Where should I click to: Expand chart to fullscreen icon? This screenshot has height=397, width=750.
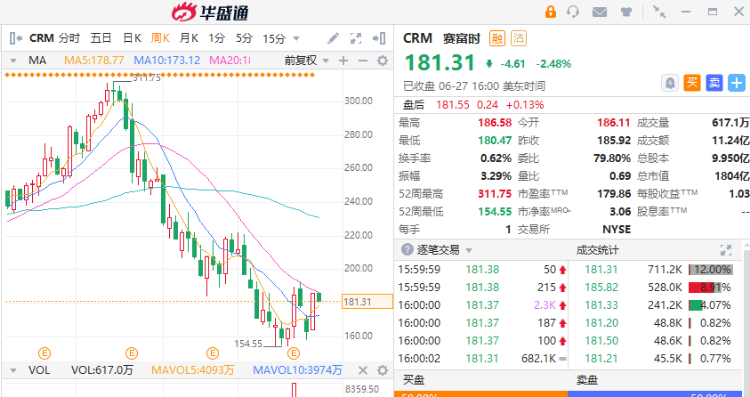[356, 38]
